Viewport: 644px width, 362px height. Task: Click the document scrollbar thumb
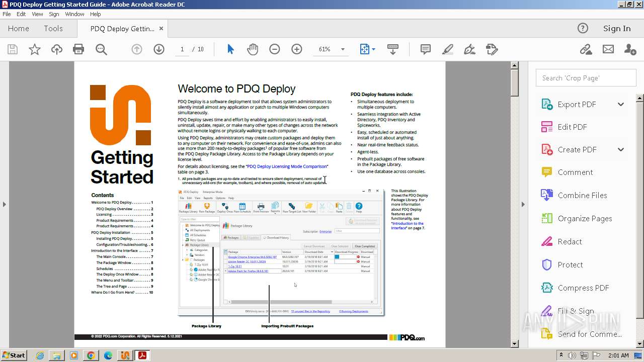[515, 83]
